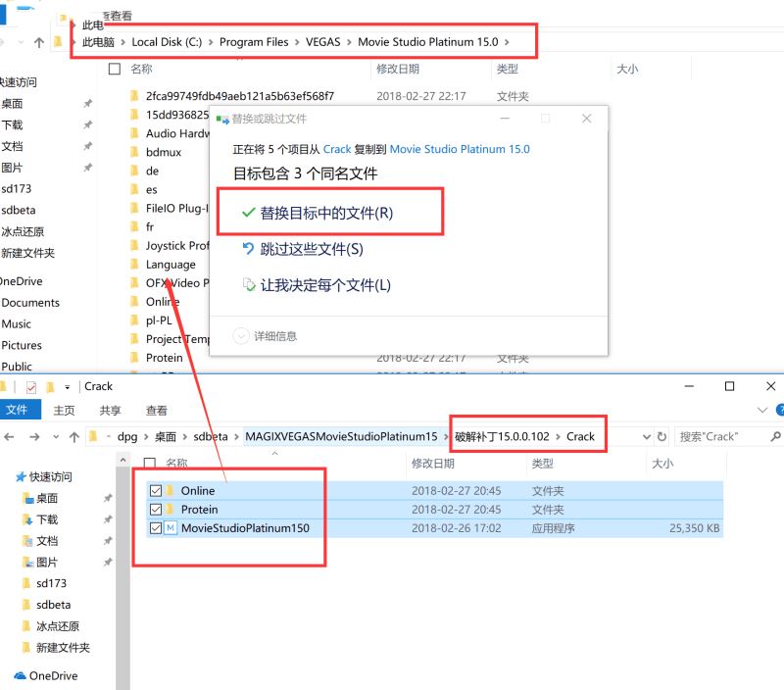Open the Movie Studio Platinum 15.0 destination link
The image size is (784, 690).
pyautogui.click(x=460, y=149)
